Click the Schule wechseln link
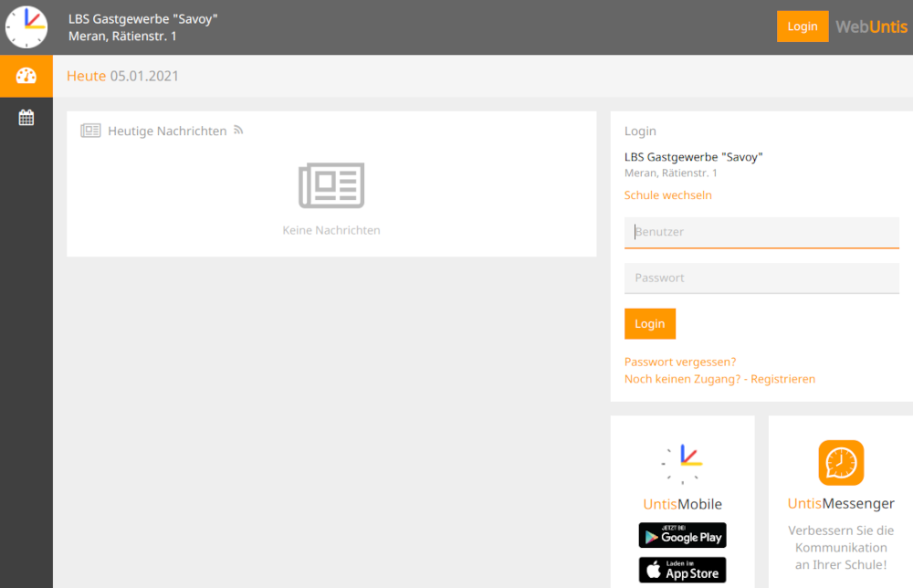This screenshot has width=913, height=588. [x=668, y=195]
